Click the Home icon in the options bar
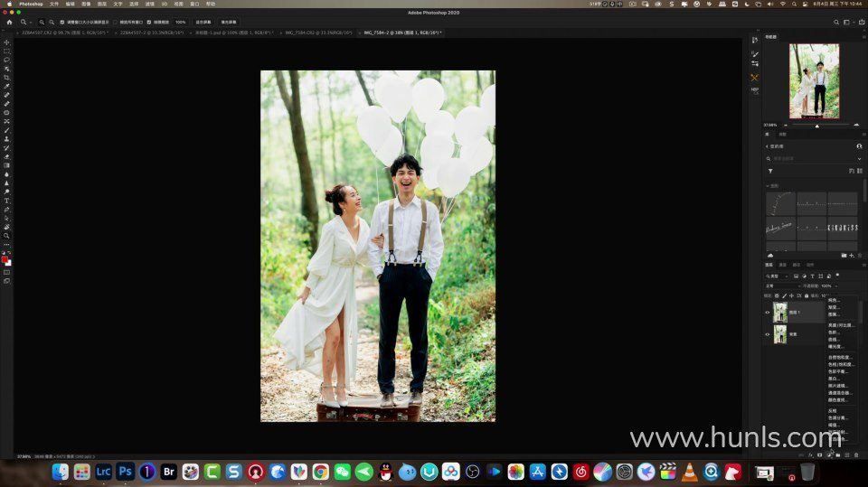Screen dimensions: 868x487 coord(9,22)
